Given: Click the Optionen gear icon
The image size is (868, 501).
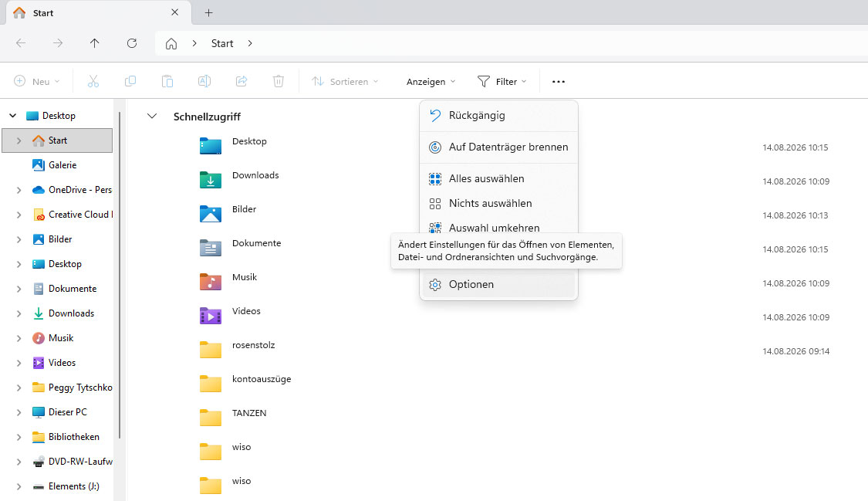Looking at the screenshot, I should pos(435,285).
